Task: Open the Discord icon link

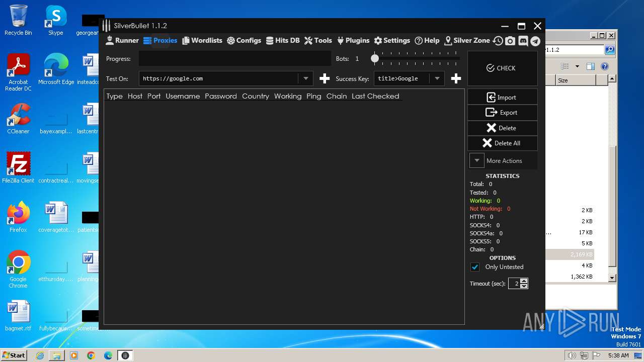Action: 523,41
